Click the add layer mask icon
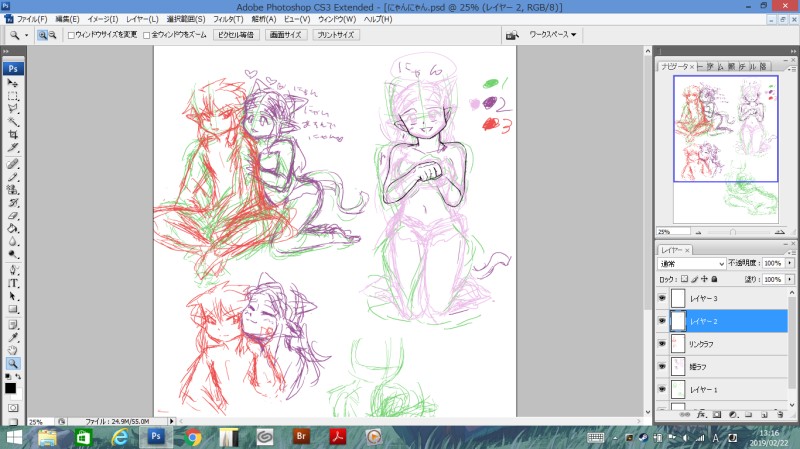This screenshot has height=449, width=800. [717, 415]
